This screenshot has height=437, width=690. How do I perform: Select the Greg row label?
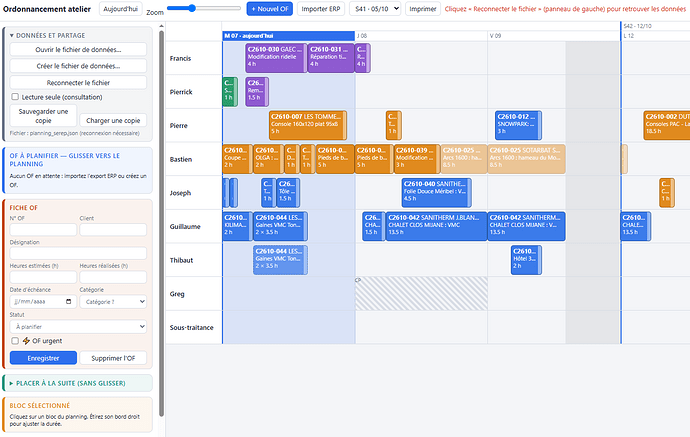pos(177,294)
